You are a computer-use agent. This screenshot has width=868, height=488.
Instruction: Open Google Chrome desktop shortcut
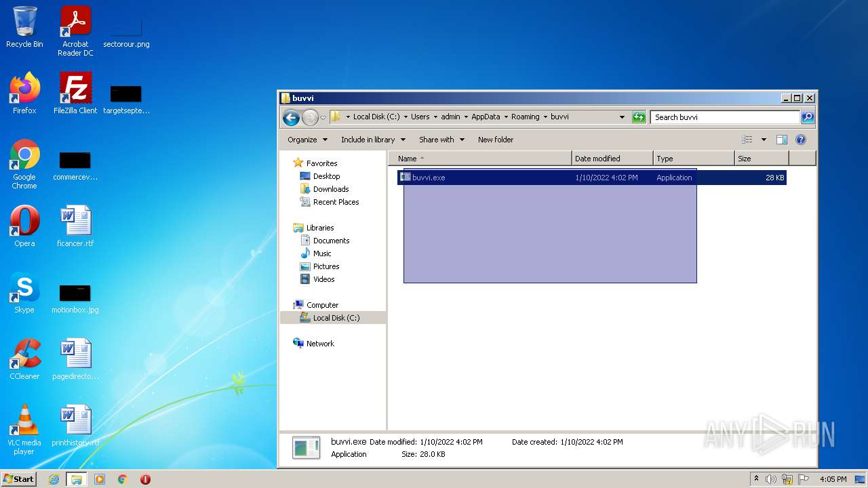24,164
